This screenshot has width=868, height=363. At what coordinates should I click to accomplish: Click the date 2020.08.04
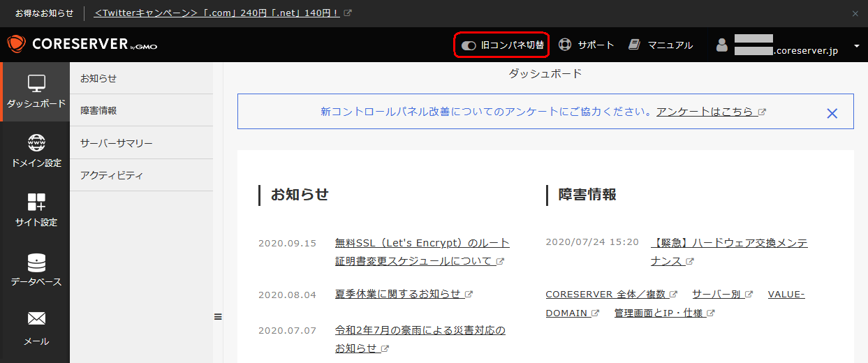[287, 295]
